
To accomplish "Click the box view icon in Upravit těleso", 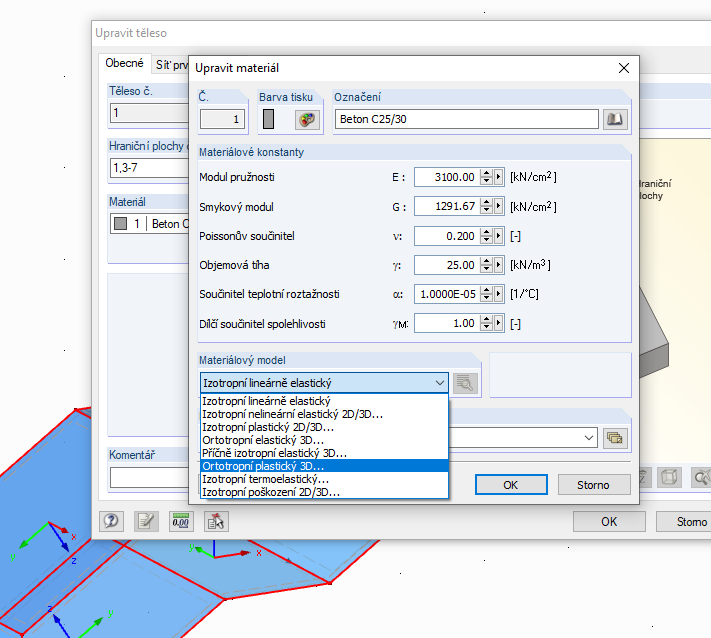I will click(x=669, y=477).
